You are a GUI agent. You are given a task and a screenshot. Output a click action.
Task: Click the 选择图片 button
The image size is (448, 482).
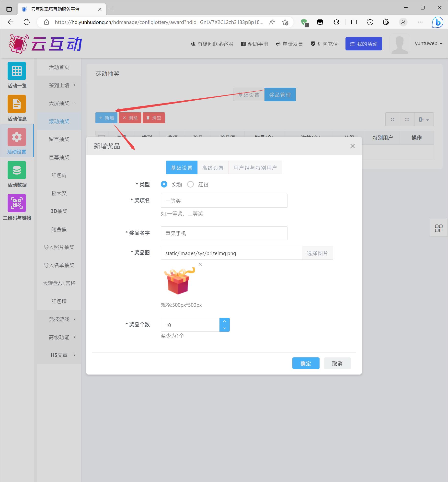[x=317, y=253]
